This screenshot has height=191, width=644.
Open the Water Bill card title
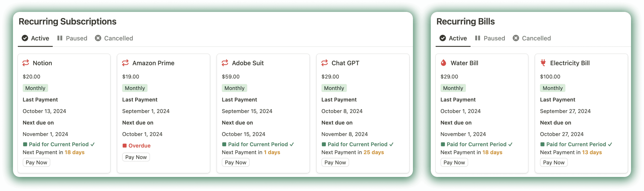pos(465,63)
